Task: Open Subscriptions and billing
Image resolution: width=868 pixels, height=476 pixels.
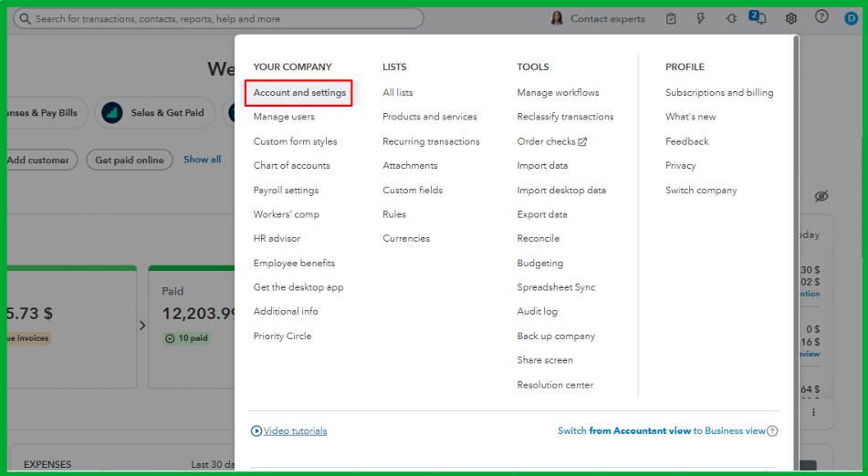Action: (x=719, y=92)
